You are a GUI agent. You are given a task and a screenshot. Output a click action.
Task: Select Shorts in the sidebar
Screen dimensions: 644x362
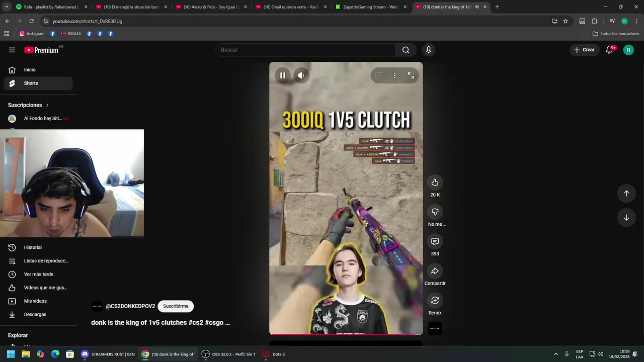[x=38, y=83]
